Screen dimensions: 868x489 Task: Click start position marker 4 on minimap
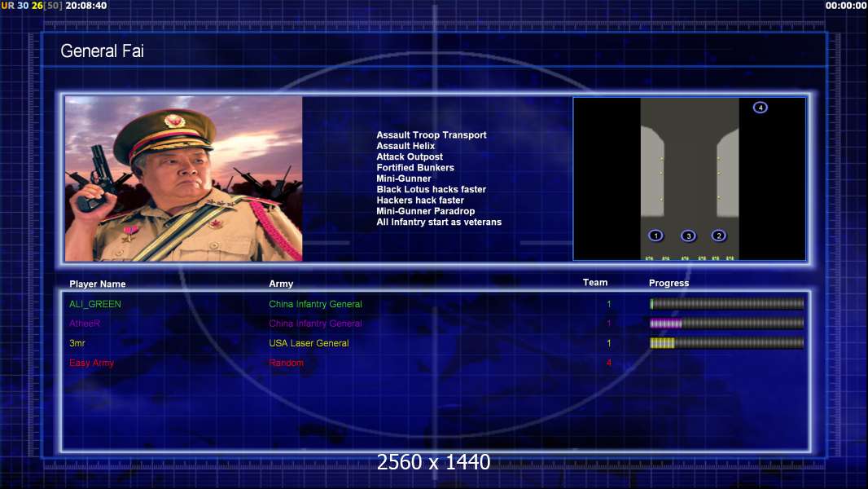(x=760, y=108)
